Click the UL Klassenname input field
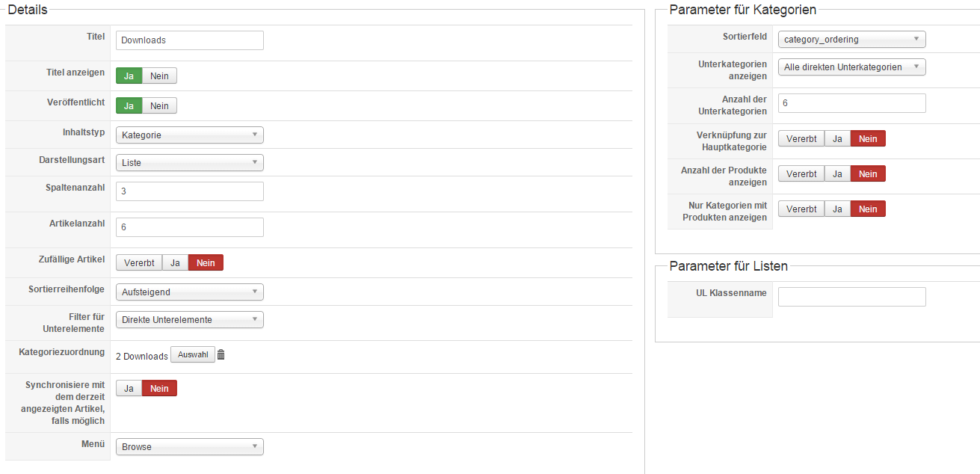980x474 pixels. 851,297
